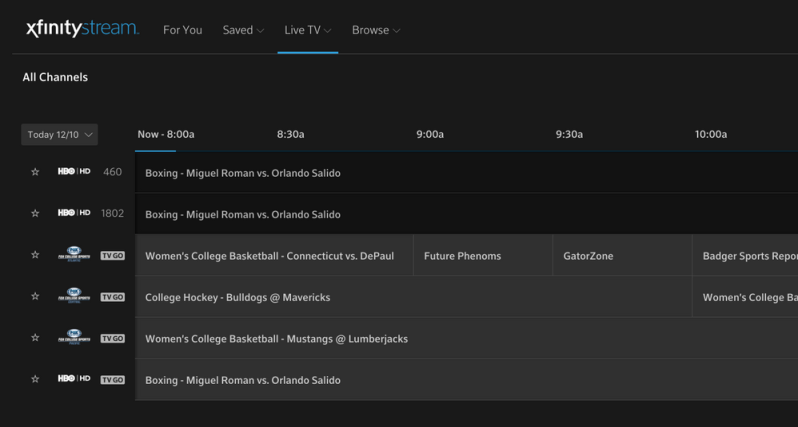Click channel number 1802
798x427 pixels.
coord(112,213)
